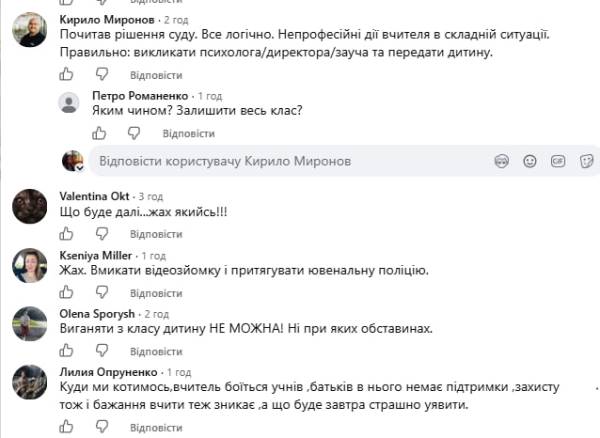Open the emoji picker in reply box
The image size is (600, 438).
(x=530, y=161)
